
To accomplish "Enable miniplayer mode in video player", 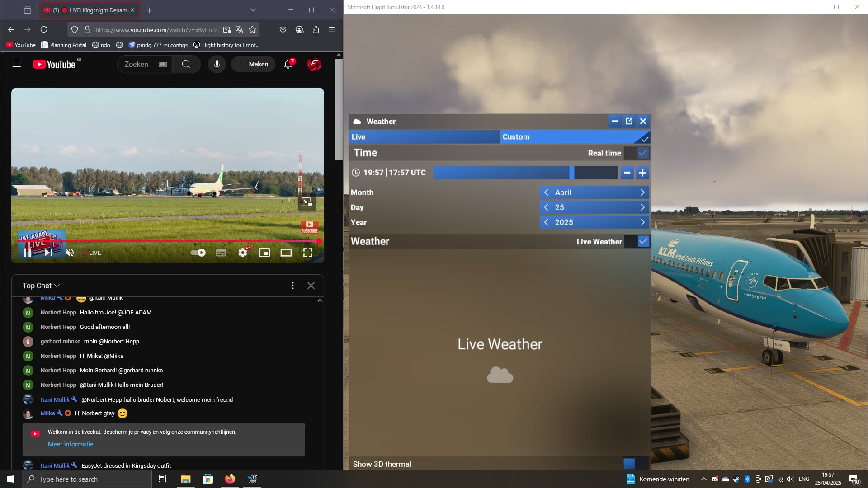I will pyautogui.click(x=264, y=253).
